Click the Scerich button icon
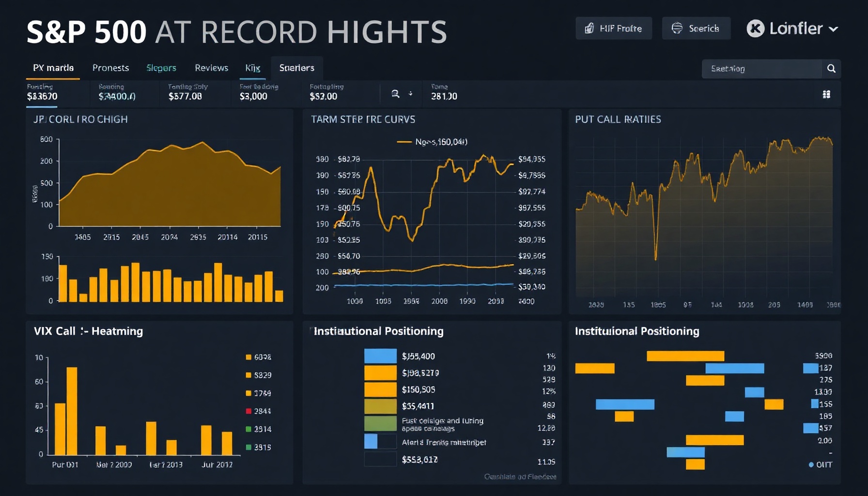The image size is (868, 496). click(x=677, y=29)
